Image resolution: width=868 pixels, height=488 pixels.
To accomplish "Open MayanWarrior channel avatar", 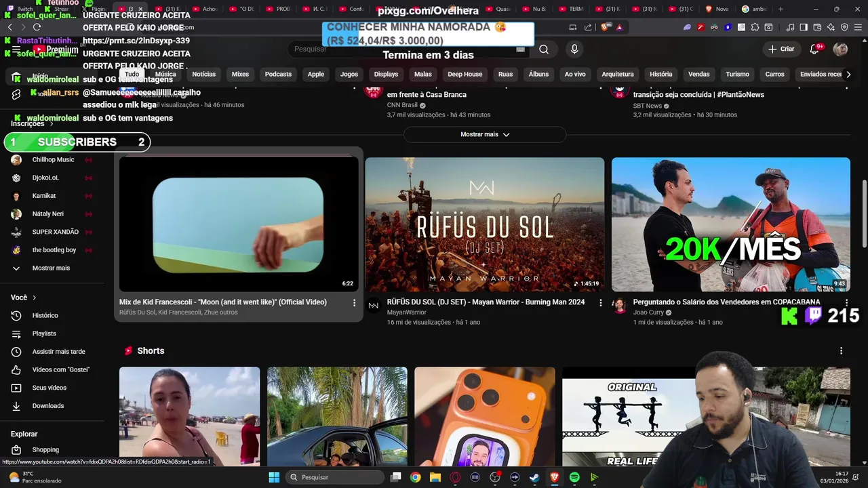I will tap(373, 306).
